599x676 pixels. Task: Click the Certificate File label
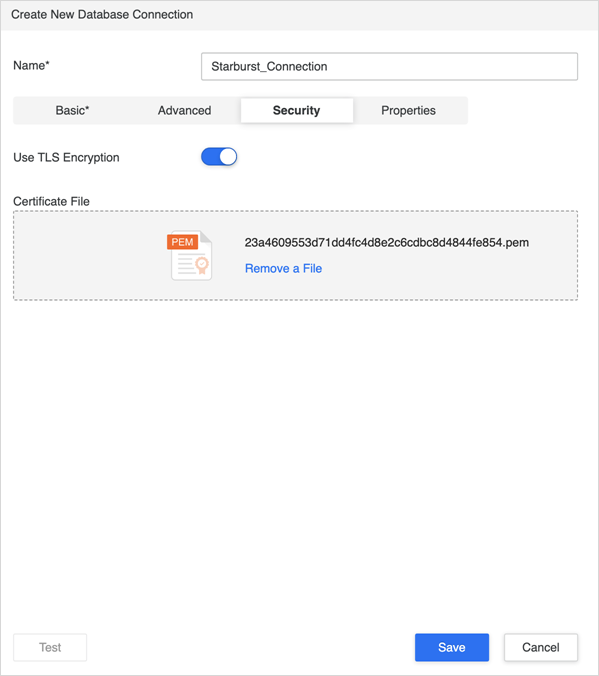[51, 201]
